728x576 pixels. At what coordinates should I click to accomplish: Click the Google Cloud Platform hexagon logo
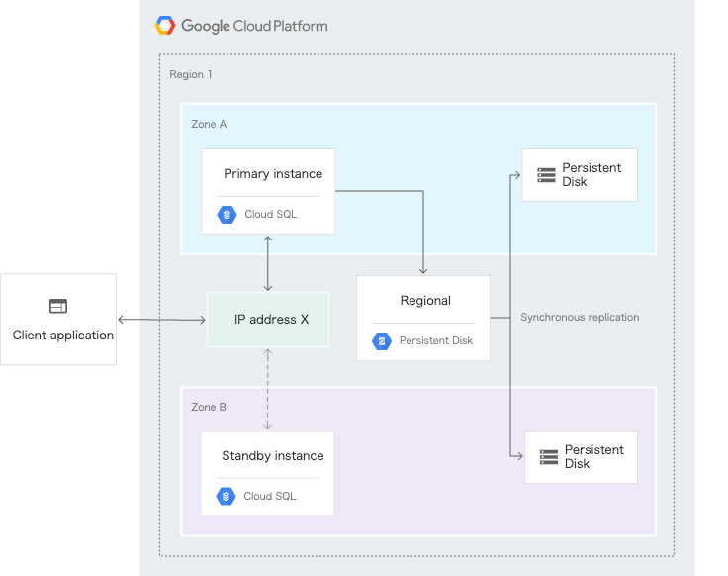[x=165, y=26]
